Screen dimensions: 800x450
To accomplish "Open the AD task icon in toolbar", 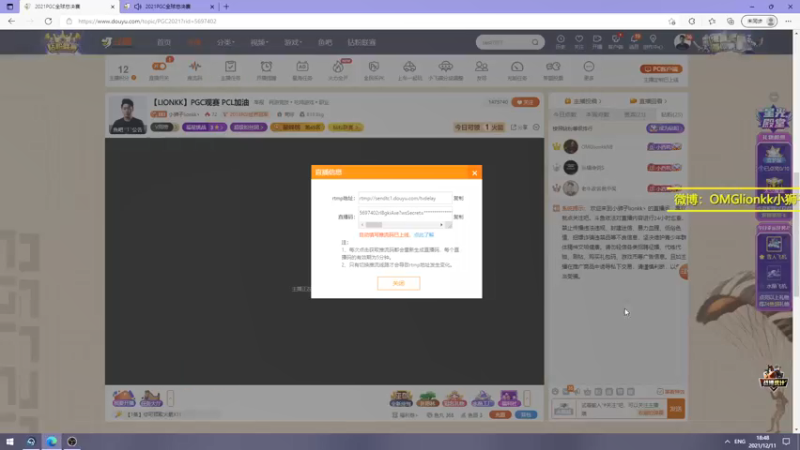I will 302,66.
